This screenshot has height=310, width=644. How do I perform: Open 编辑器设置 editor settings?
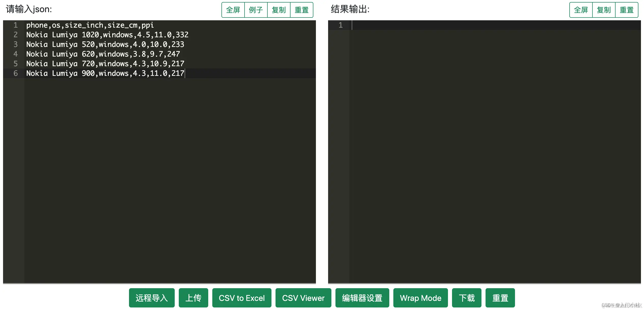[x=362, y=298]
